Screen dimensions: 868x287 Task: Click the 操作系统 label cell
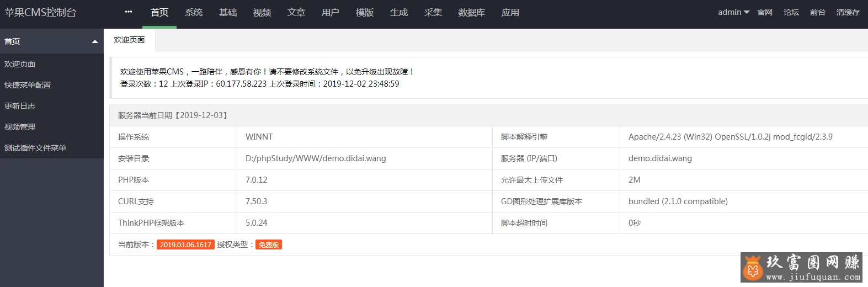(173, 137)
